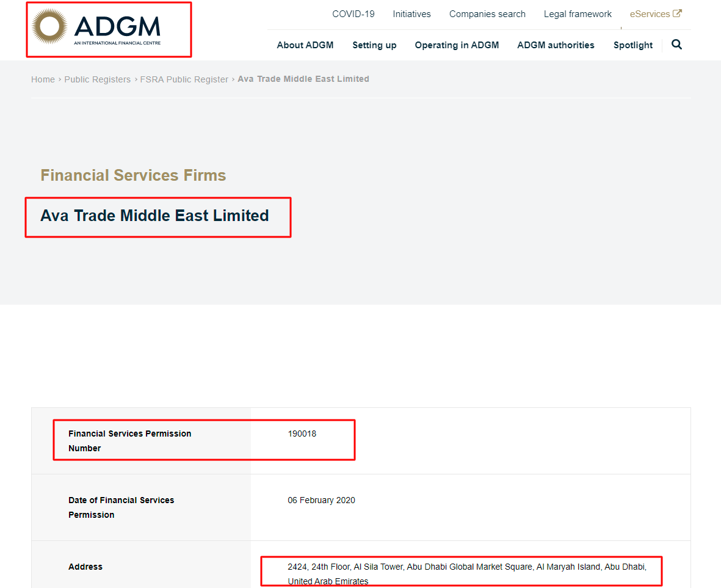The image size is (721, 588).
Task: Go to Companies search
Action: point(487,14)
